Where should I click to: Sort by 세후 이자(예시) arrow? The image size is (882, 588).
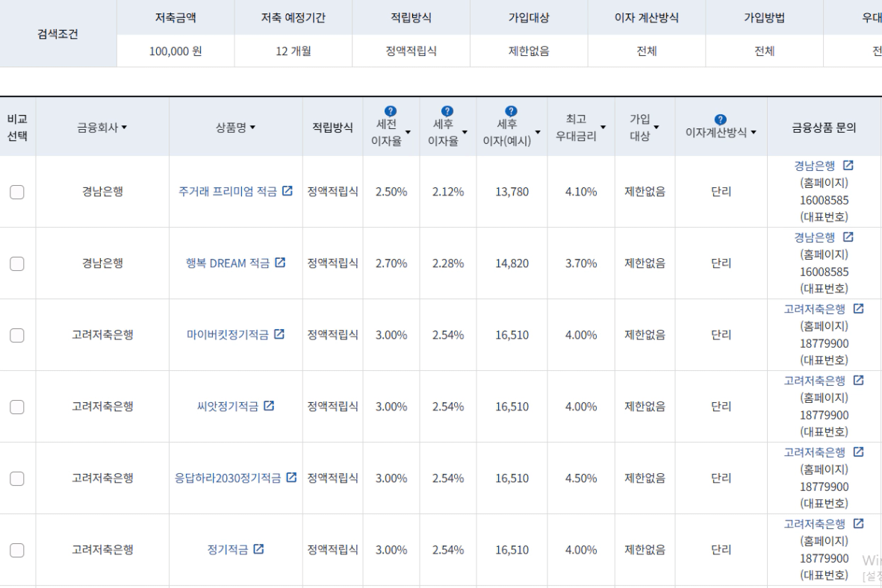tap(538, 133)
